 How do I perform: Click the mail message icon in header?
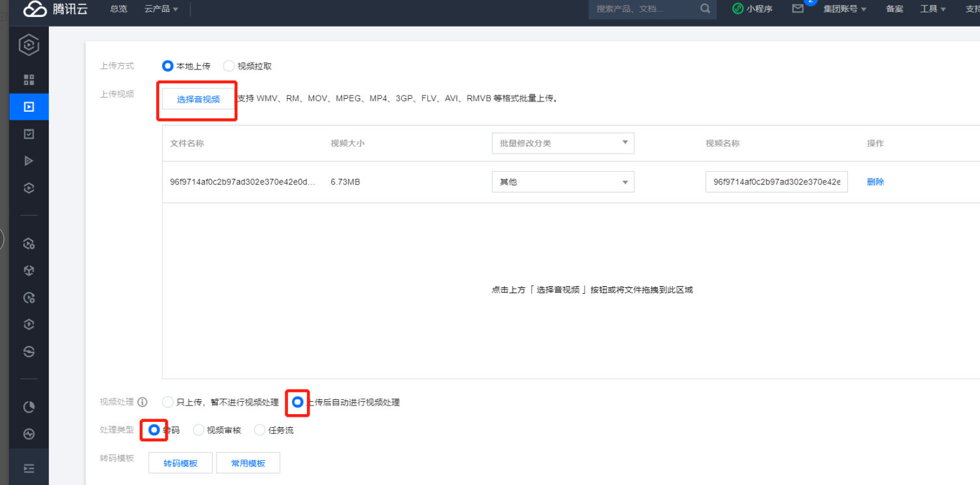tap(798, 9)
